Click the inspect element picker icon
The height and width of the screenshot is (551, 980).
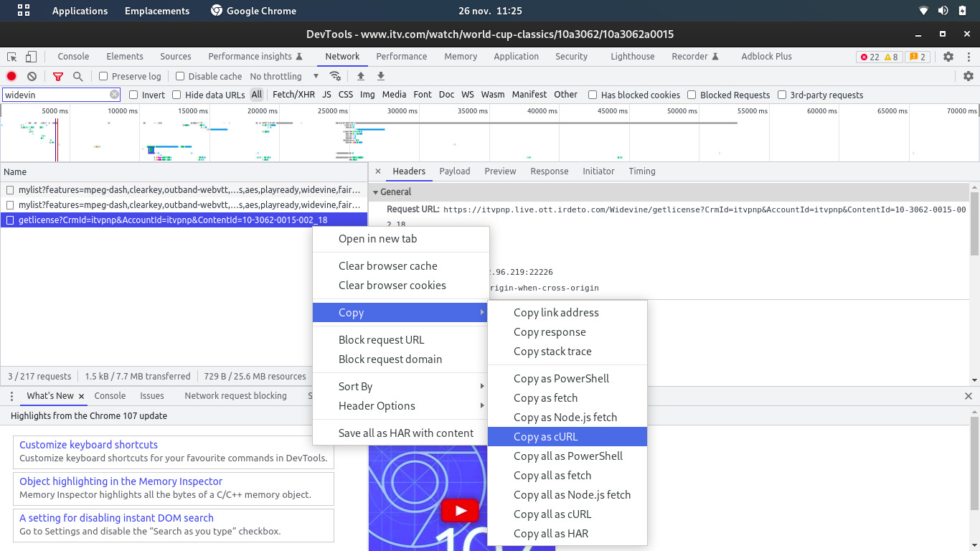[12, 57]
